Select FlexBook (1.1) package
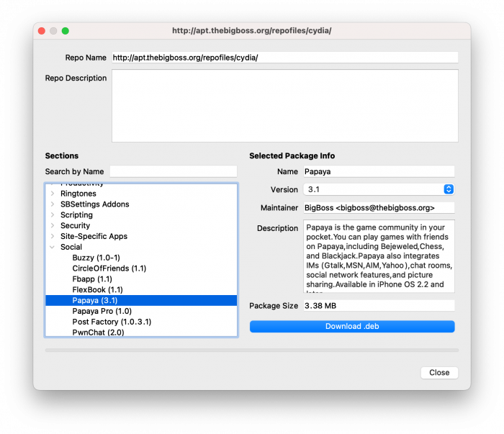504x434 pixels. (x=98, y=290)
